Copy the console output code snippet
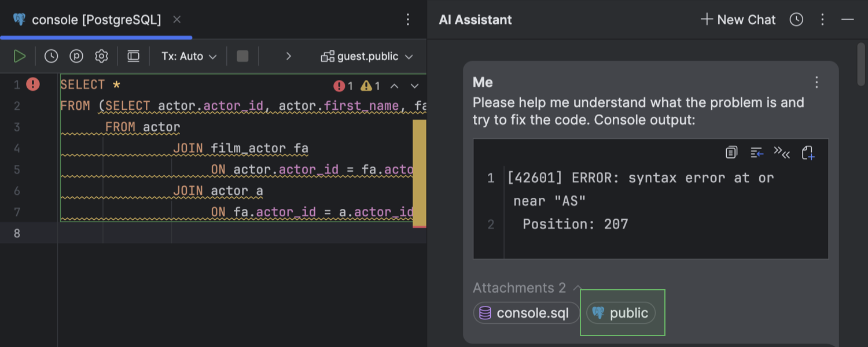Screen dimensions: 868x347 pos(731,153)
